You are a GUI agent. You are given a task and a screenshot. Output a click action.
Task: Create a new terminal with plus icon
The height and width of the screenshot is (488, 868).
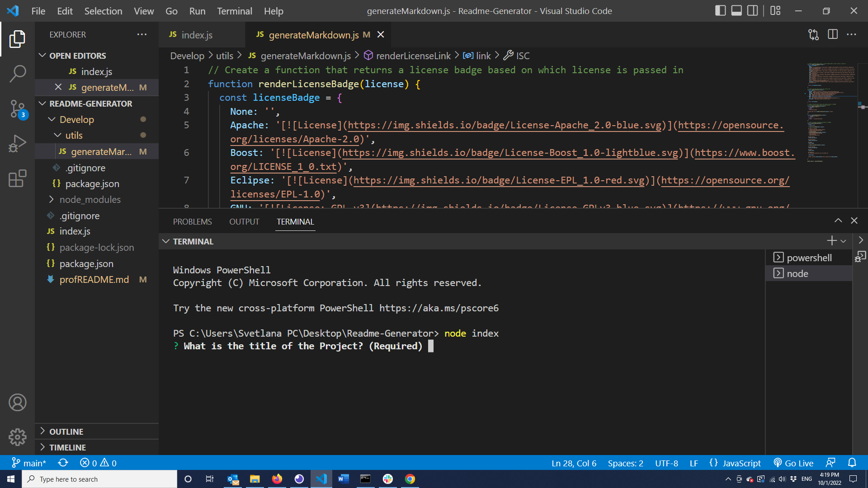[831, 241]
